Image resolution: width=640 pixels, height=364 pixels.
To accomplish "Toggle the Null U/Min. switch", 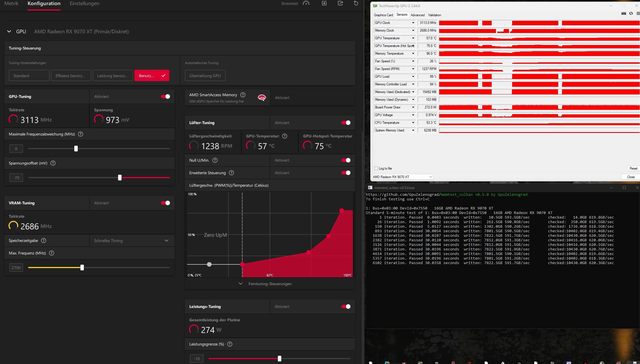I will [346, 160].
